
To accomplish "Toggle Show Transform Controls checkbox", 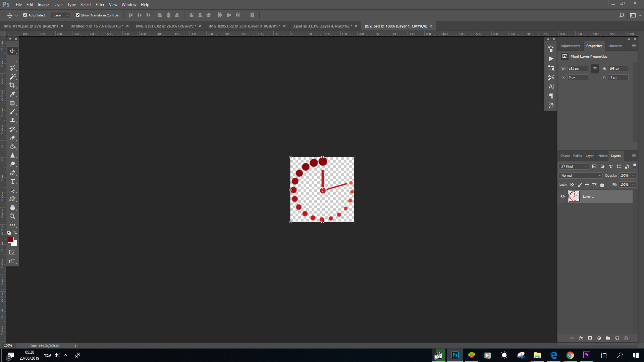I will pyautogui.click(x=77, y=15).
